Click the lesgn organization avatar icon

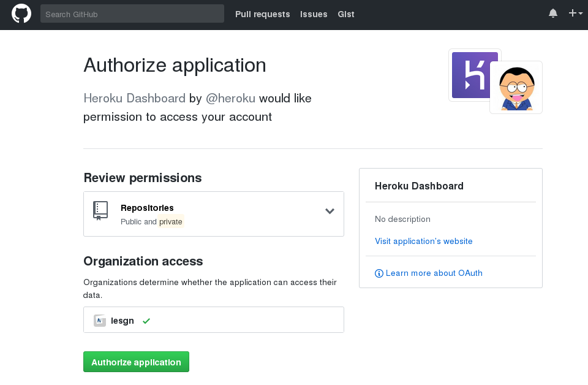coord(100,320)
